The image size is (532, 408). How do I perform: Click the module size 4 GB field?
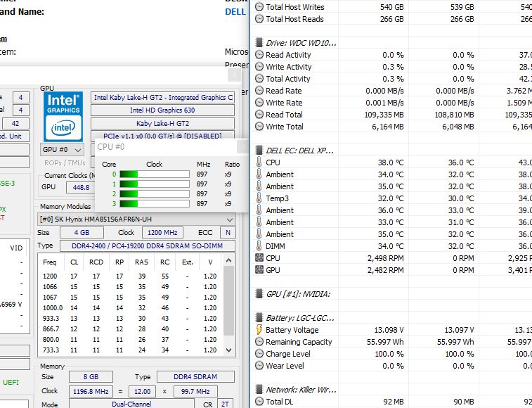[x=82, y=233]
